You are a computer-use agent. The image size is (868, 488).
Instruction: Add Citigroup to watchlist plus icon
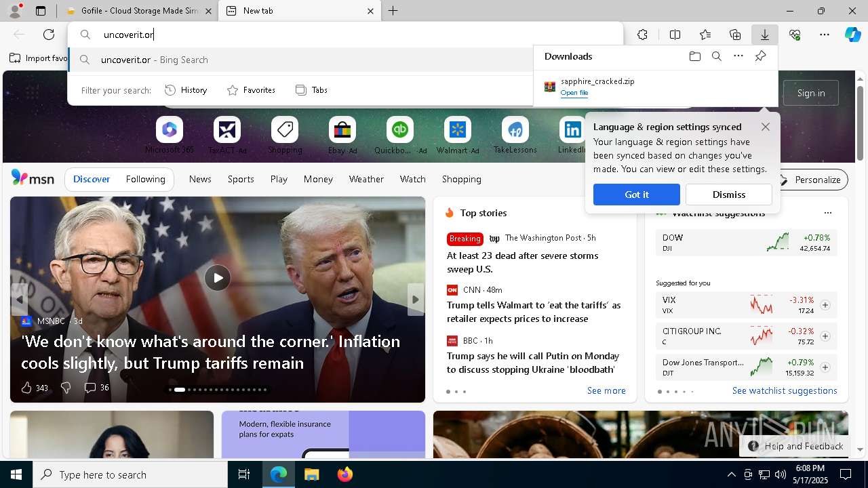(x=825, y=336)
